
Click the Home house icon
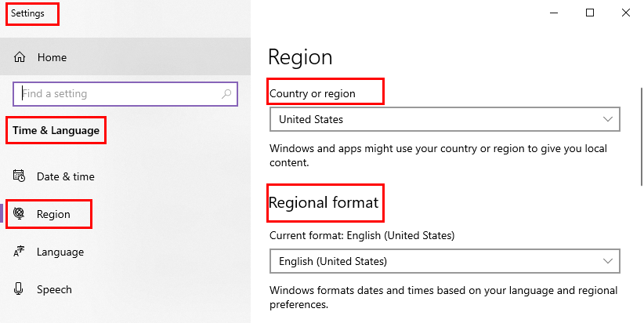click(x=20, y=57)
